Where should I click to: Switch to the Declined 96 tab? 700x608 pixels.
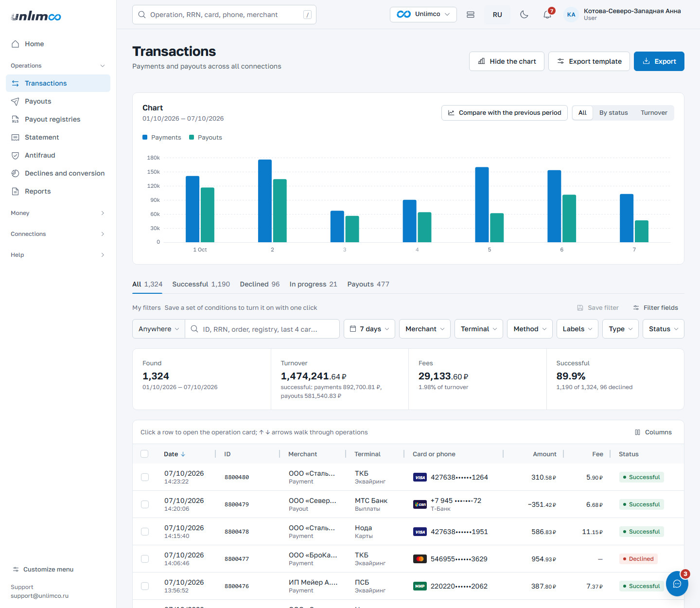coord(260,284)
